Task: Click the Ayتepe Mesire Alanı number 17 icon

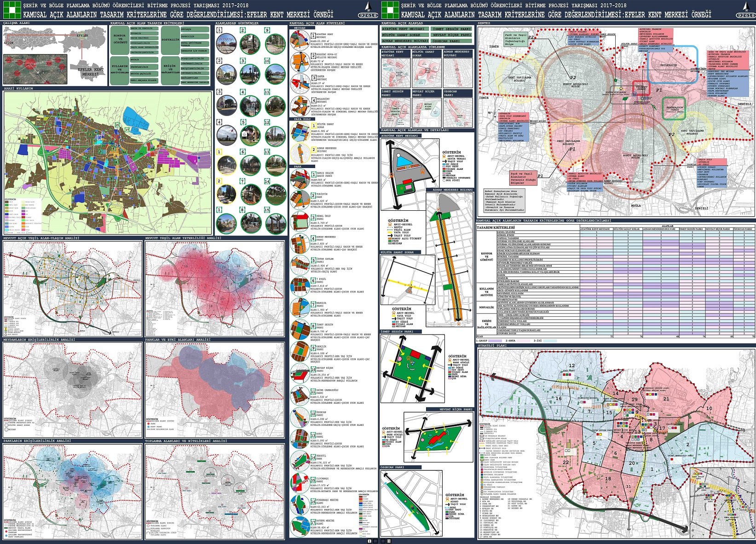Action: tap(300, 527)
